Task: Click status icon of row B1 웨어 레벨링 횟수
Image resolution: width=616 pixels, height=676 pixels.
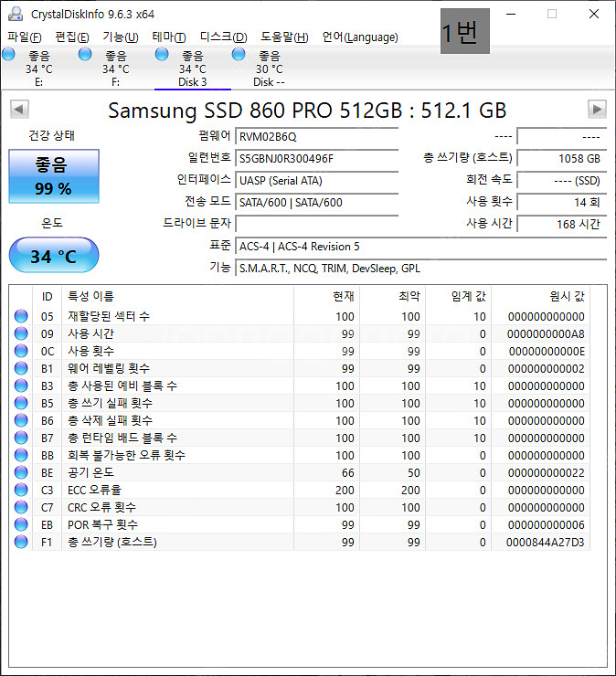Action: (x=21, y=368)
